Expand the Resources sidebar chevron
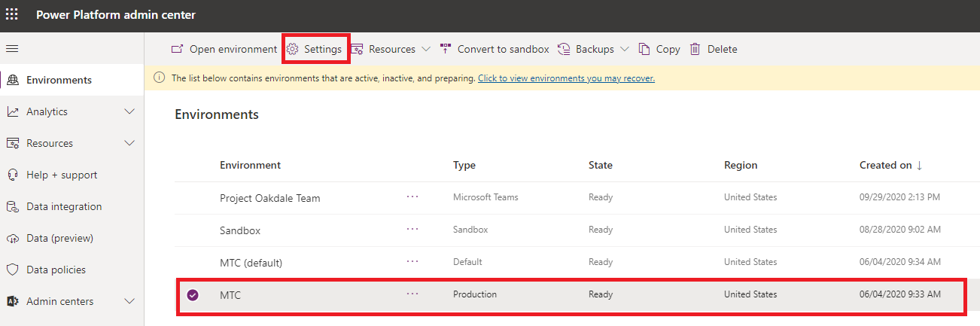This screenshot has height=326, width=980. coord(129,143)
